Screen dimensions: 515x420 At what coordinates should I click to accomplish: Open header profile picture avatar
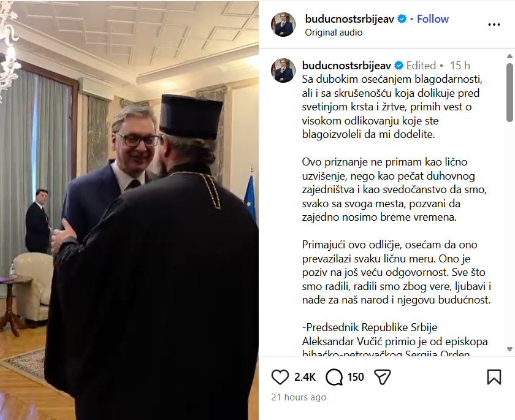coord(283,25)
